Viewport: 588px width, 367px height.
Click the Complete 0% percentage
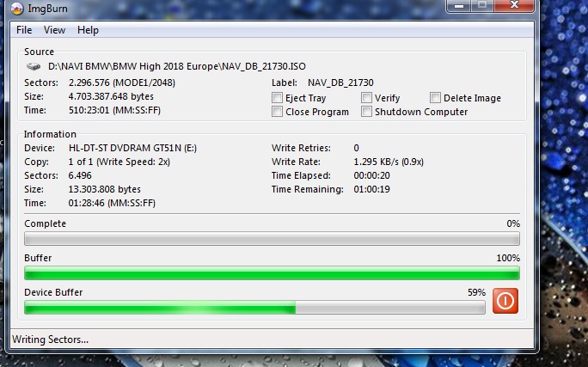coord(513,223)
